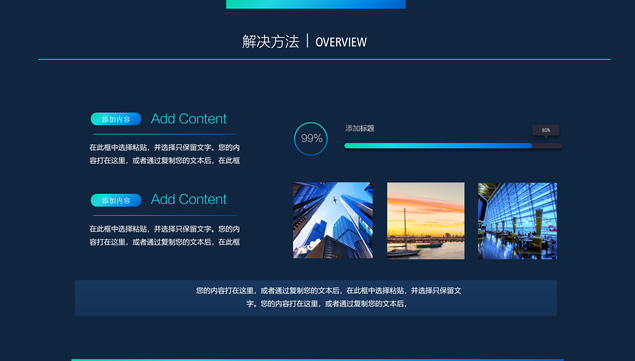Select the lower Add Content heading
The width and height of the screenshot is (635, 361).
click(188, 199)
